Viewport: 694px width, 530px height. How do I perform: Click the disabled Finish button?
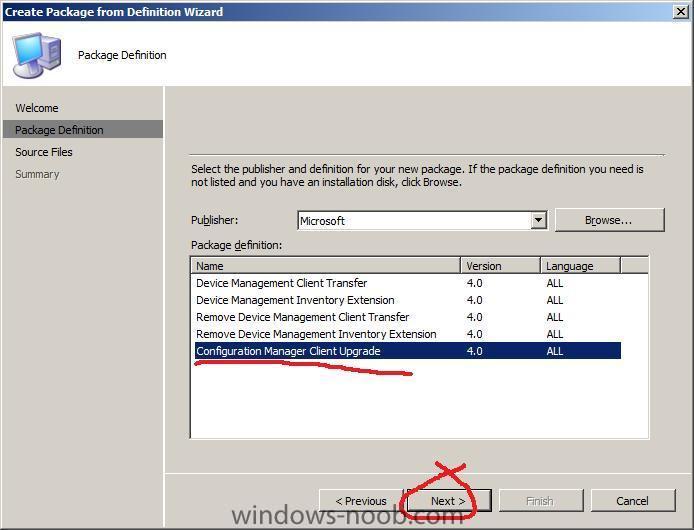(x=541, y=501)
